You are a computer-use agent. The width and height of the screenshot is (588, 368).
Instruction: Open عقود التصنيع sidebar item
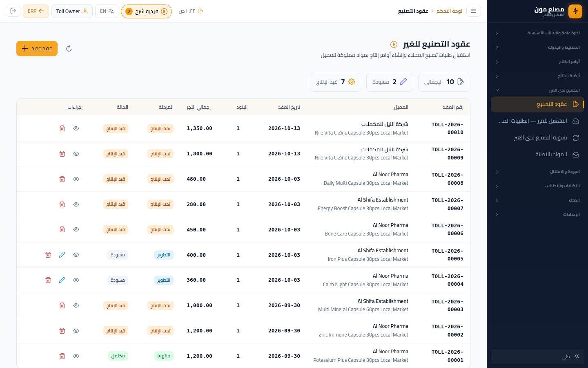tap(537, 104)
